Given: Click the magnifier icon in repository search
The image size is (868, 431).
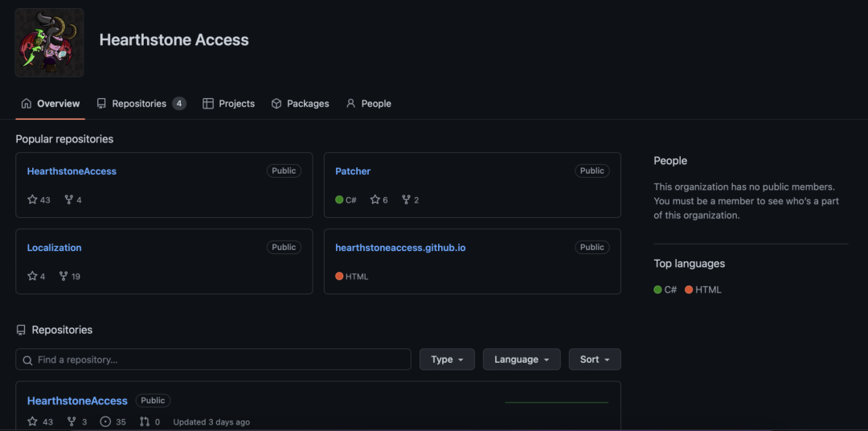Looking at the screenshot, I should pos(27,360).
